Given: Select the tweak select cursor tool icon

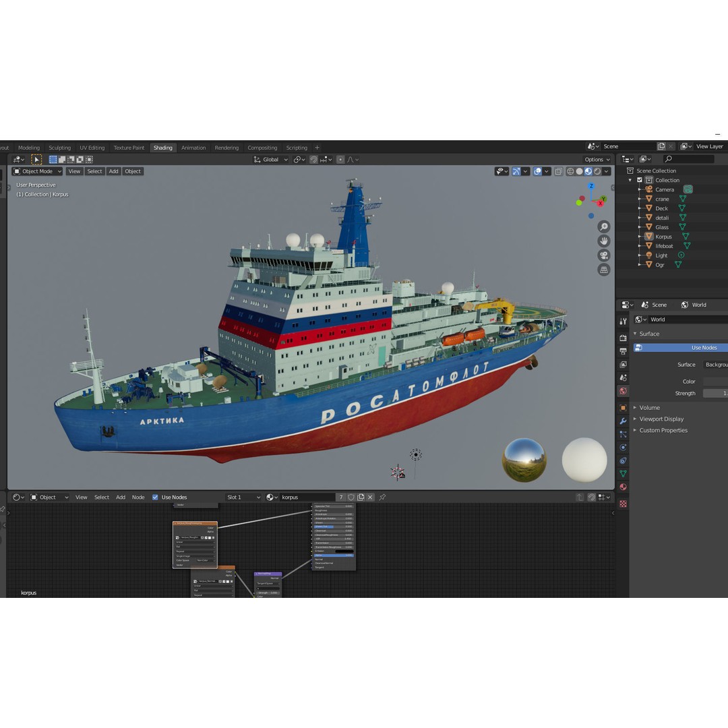Looking at the screenshot, I should click(36, 159).
